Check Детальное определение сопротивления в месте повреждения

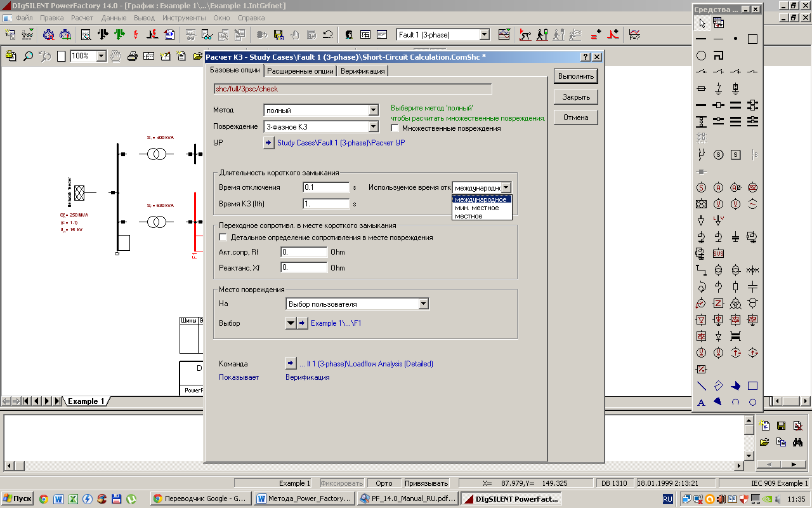point(223,237)
